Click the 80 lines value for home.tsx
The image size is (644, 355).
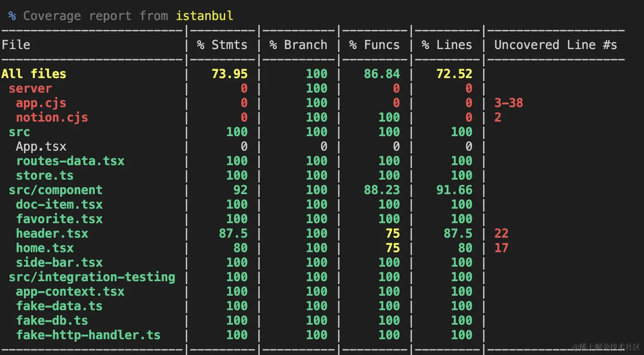pos(465,248)
